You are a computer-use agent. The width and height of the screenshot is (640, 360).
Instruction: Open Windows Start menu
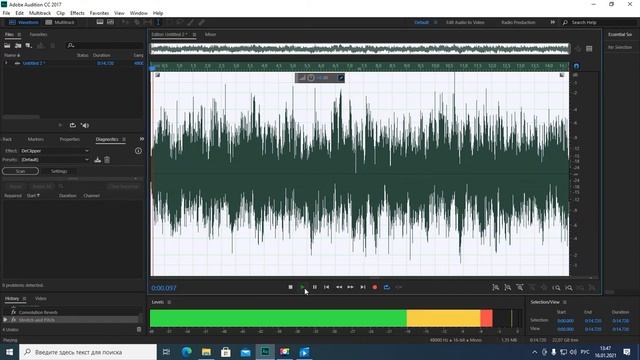pyautogui.click(x=9, y=352)
